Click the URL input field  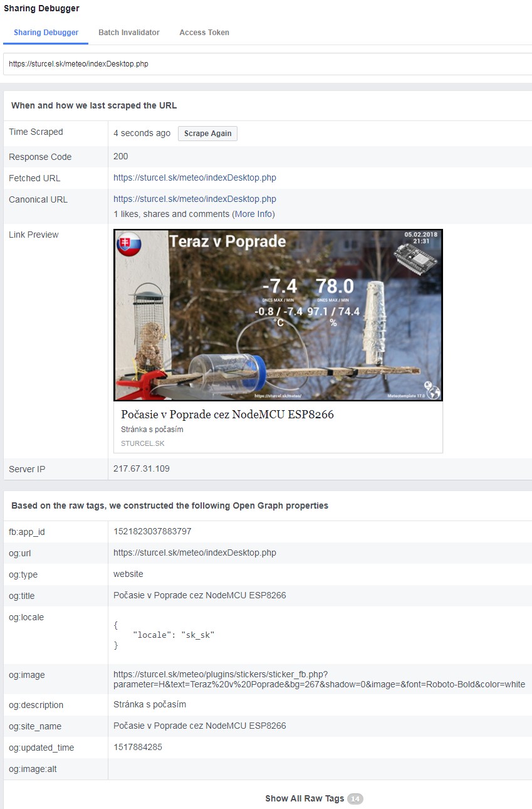[268, 64]
